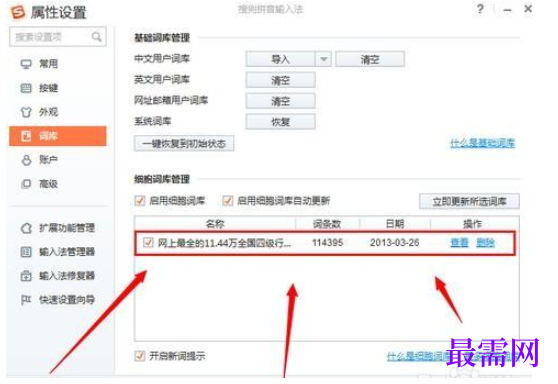Select 网上最全的11.44万全国四级行 entry name
558x384 pixels.
coord(224,243)
